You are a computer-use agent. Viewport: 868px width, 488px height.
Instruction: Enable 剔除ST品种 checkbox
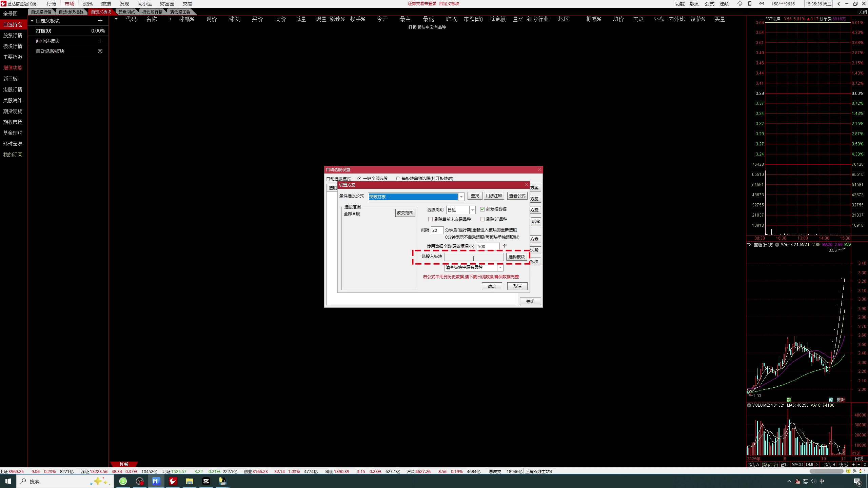(482, 219)
